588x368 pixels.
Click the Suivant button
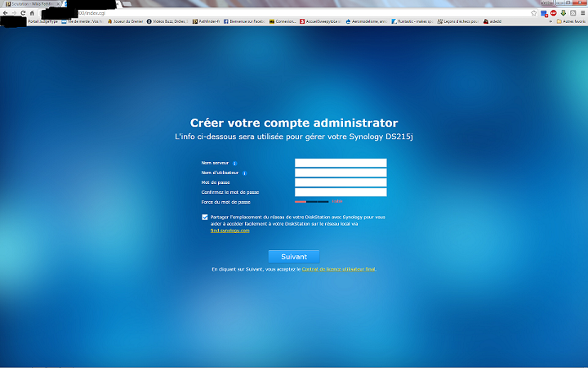click(x=294, y=257)
